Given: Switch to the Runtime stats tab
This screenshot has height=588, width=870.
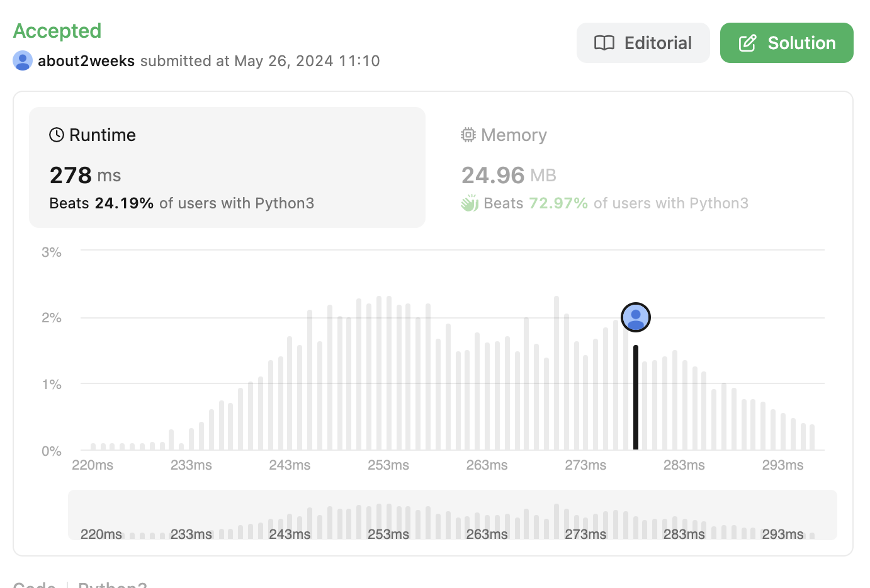Looking at the screenshot, I should click(227, 167).
